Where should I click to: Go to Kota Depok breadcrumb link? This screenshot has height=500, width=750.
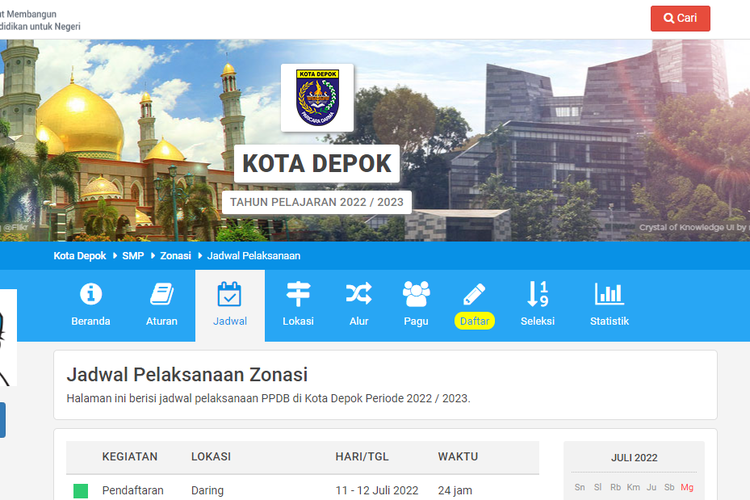pyautogui.click(x=80, y=256)
